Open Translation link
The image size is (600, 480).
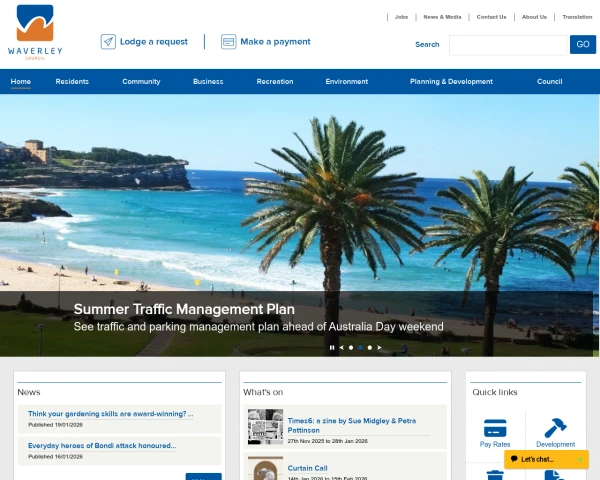tap(577, 17)
